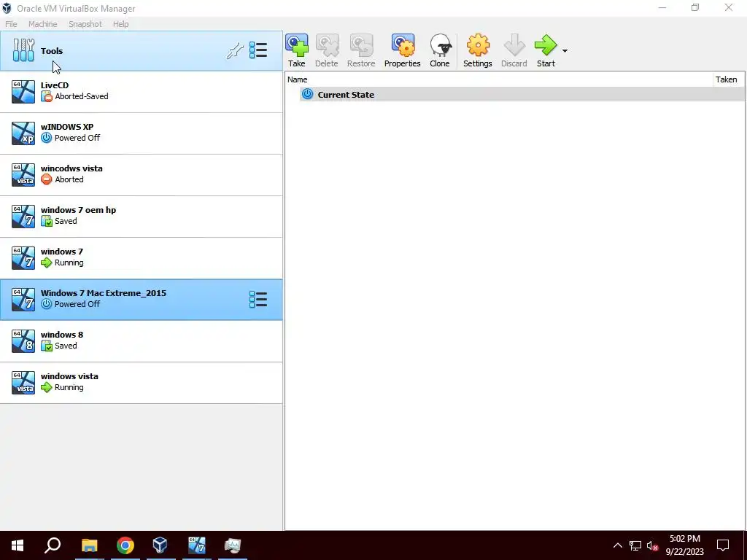Viewport: 747px width, 560px height.
Task: Click the Tools wrench icon
Action: click(23, 50)
